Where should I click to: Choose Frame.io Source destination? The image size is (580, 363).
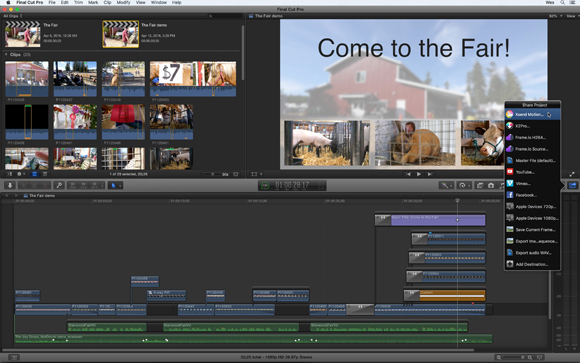pos(532,149)
